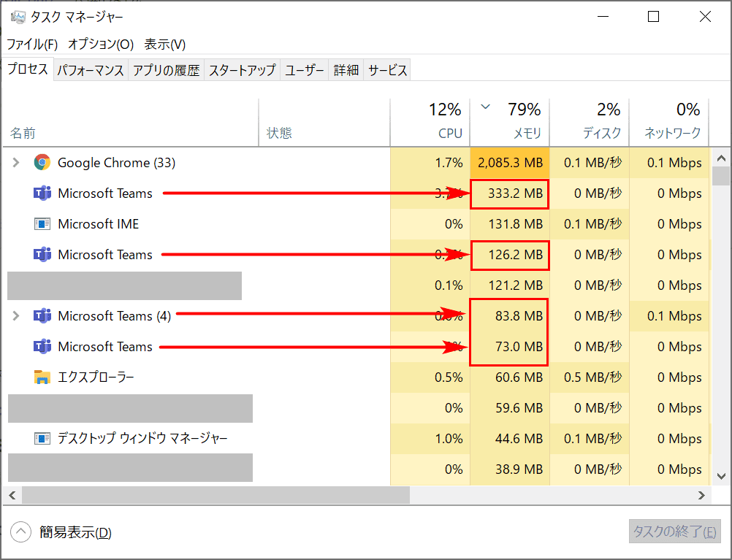Sort by the CPU column header

(430, 123)
